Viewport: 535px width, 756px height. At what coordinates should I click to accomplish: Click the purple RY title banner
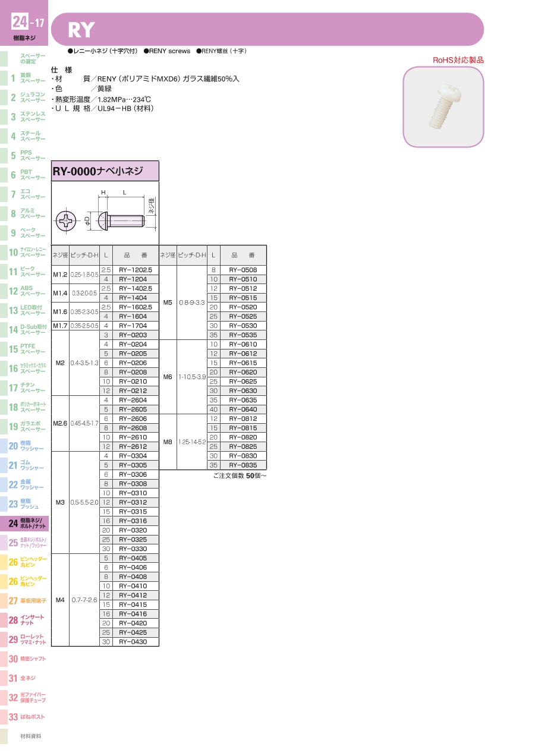pos(267,29)
